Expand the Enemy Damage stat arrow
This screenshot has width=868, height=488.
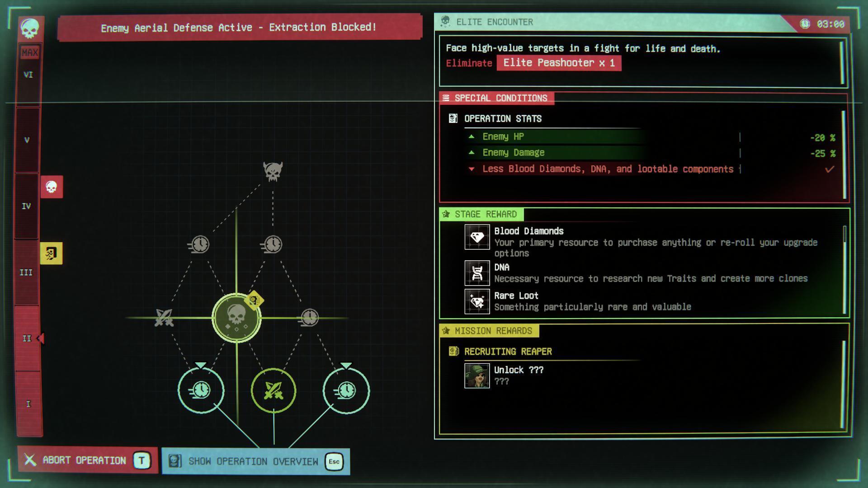point(472,153)
